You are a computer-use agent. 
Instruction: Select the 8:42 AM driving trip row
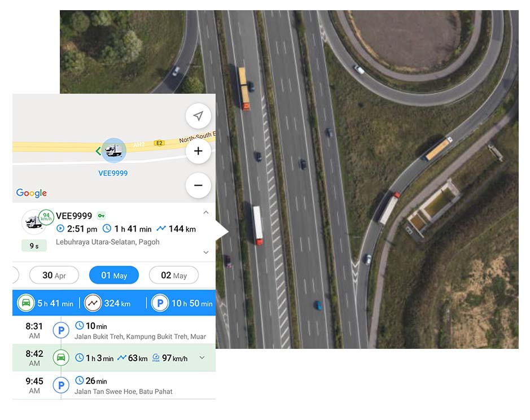[x=114, y=358]
